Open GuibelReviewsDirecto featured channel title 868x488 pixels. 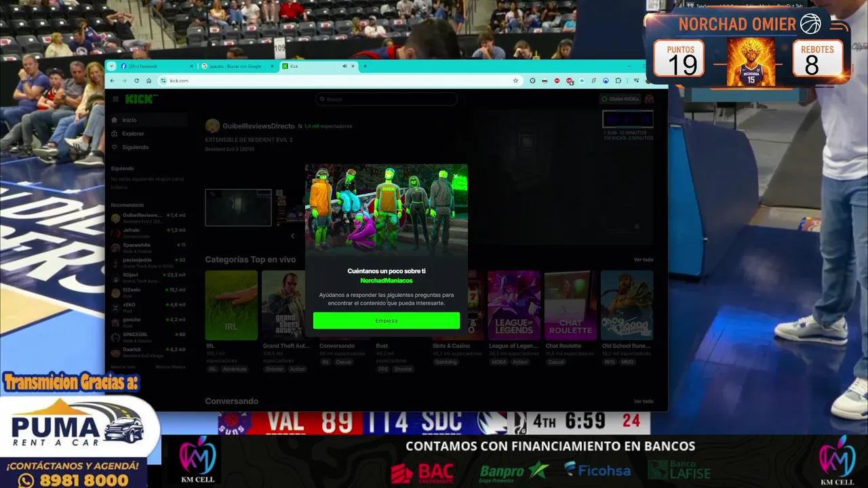258,126
